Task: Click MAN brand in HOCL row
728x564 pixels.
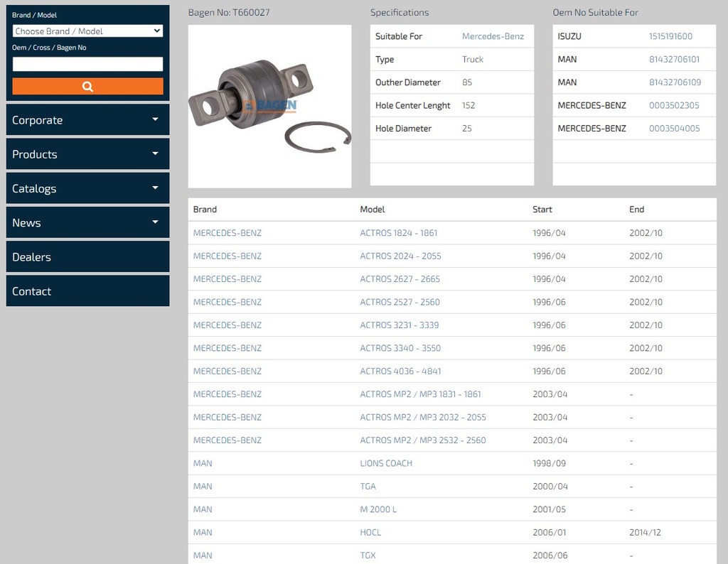Action: coord(203,533)
